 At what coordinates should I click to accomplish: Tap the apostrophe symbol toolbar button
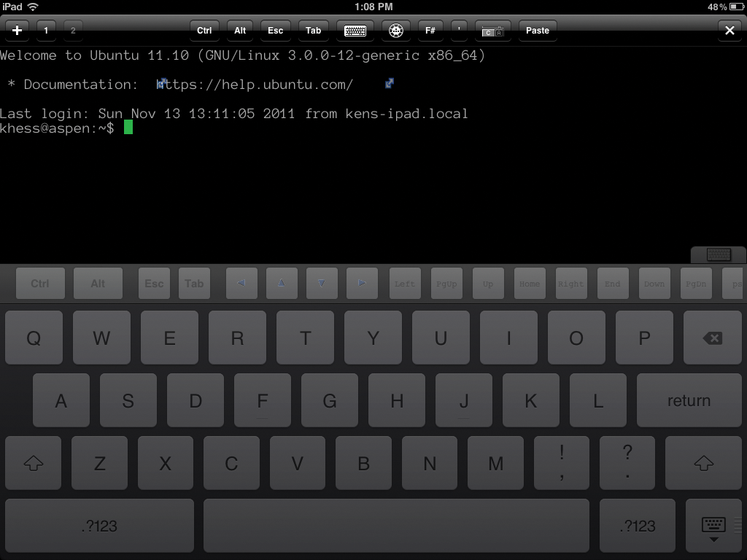click(x=460, y=31)
